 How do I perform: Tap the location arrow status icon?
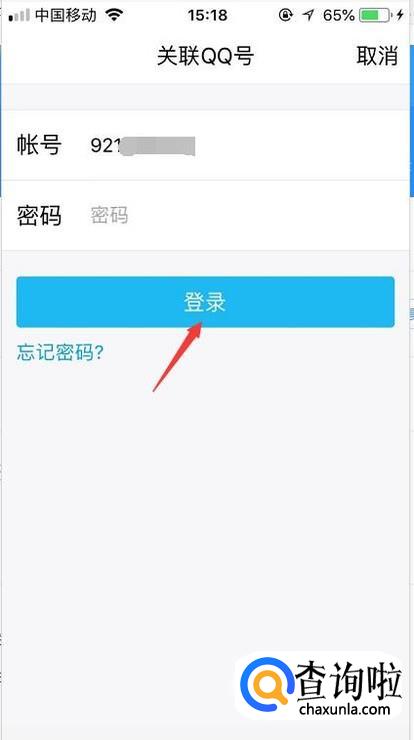point(308,16)
